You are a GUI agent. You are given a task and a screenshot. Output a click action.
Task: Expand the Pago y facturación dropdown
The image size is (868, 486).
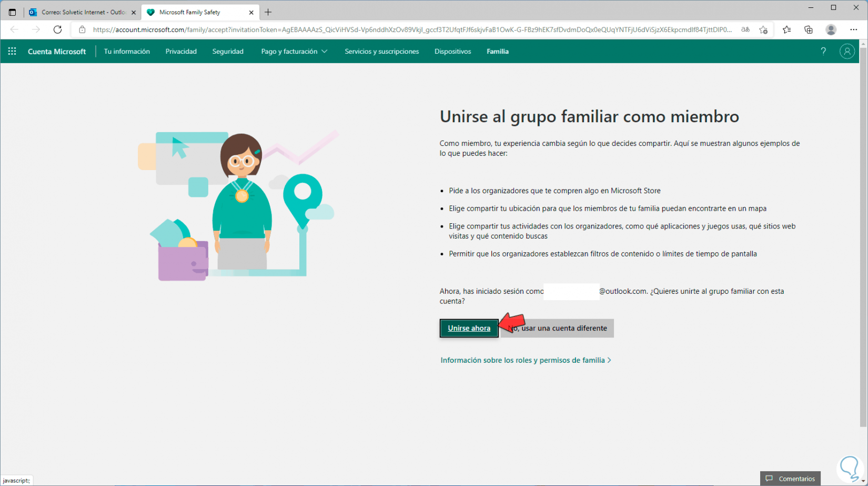tap(294, 51)
